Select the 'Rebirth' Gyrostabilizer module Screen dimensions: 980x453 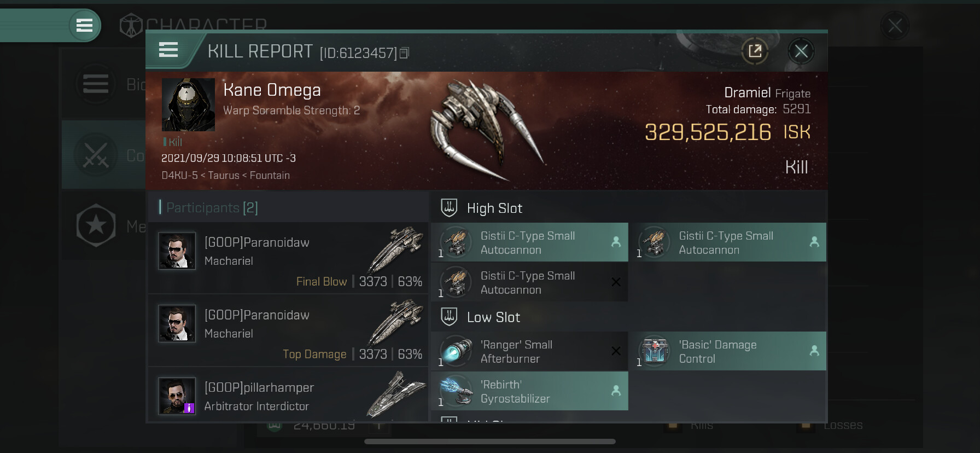[x=529, y=391]
